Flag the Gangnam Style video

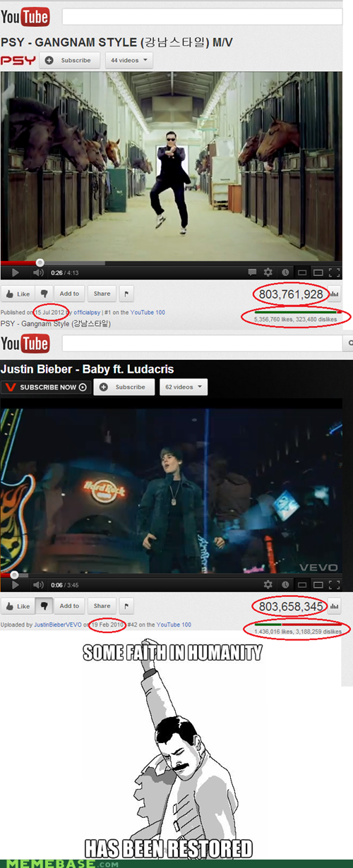tap(126, 294)
